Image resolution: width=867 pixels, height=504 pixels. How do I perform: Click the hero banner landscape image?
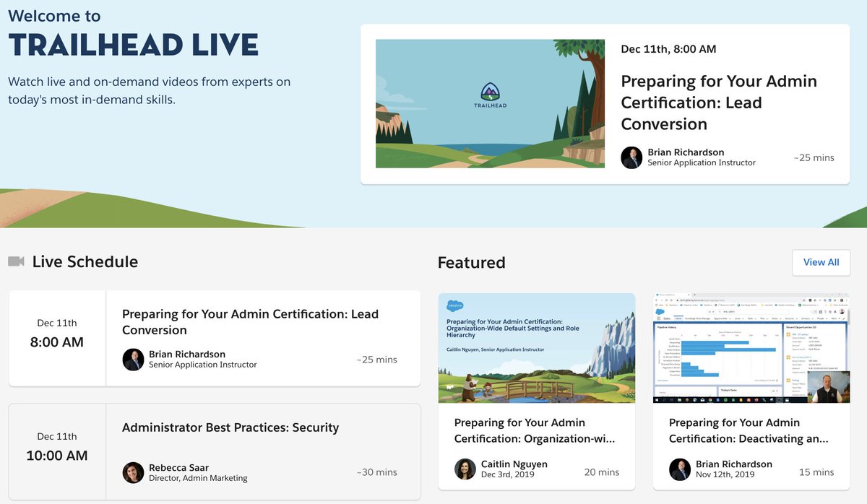tap(490, 103)
